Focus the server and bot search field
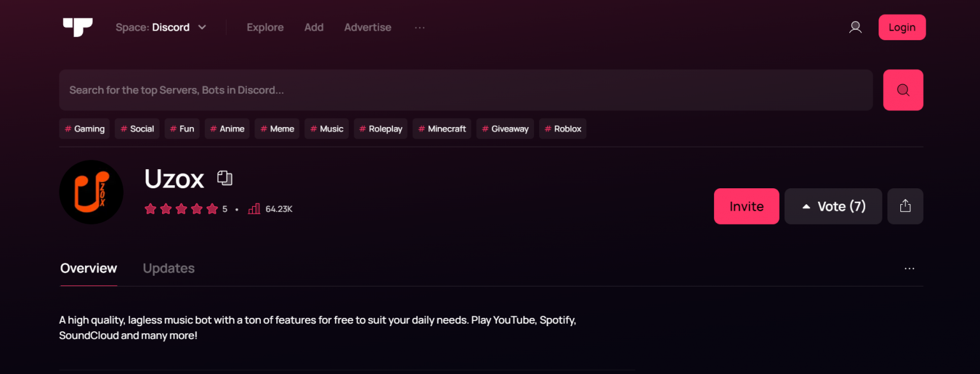This screenshot has height=374, width=980. [466, 90]
